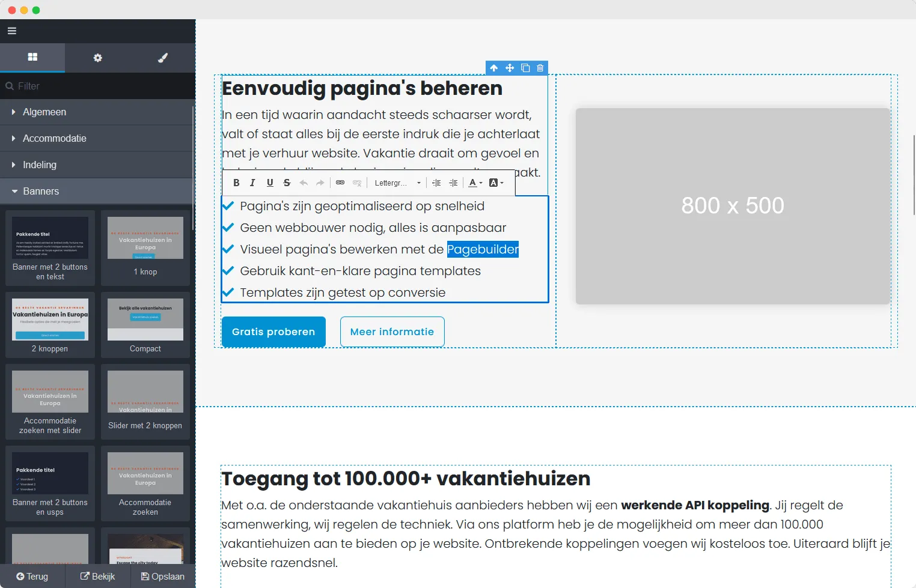This screenshot has width=916, height=588.
Task: Click 'Templates zijn getest op conversie' item
Action: click(x=343, y=292)
